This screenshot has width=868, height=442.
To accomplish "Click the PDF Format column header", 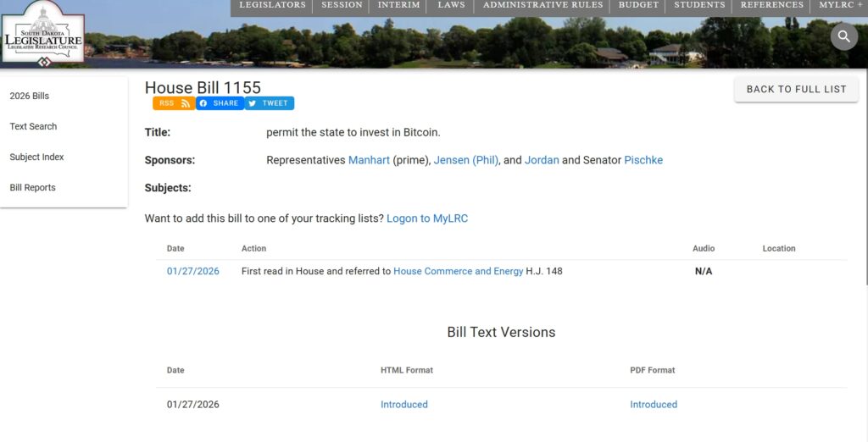I will 652,370.
